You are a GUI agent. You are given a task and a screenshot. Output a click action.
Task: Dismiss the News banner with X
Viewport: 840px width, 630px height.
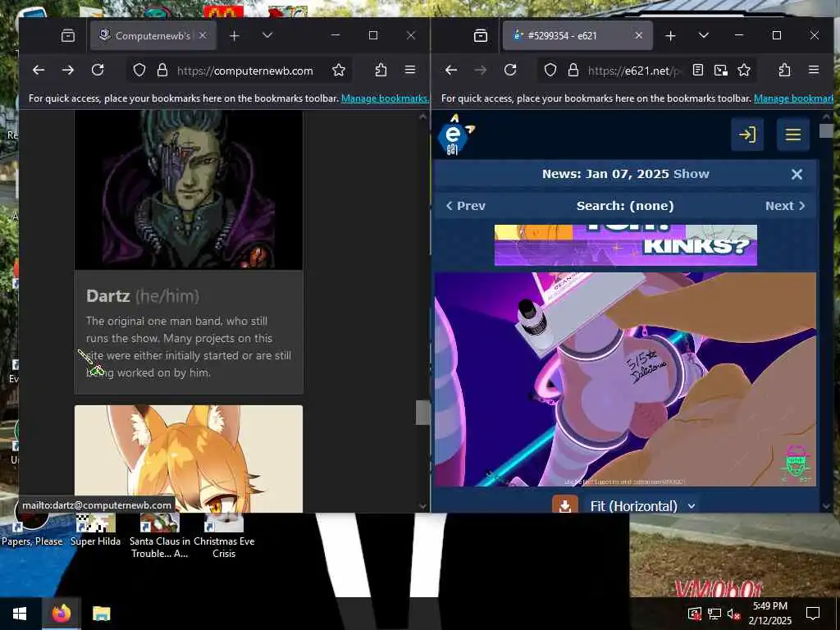797,174
